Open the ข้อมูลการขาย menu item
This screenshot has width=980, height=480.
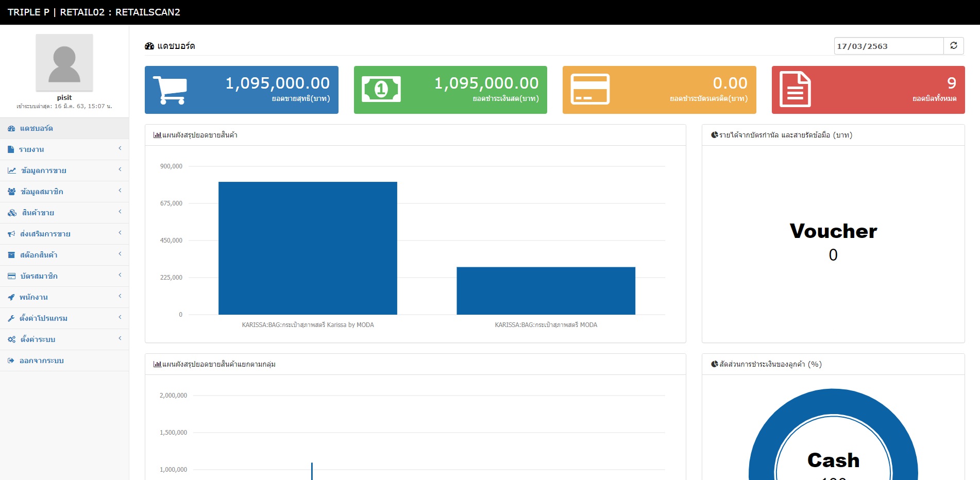[64, 170]
